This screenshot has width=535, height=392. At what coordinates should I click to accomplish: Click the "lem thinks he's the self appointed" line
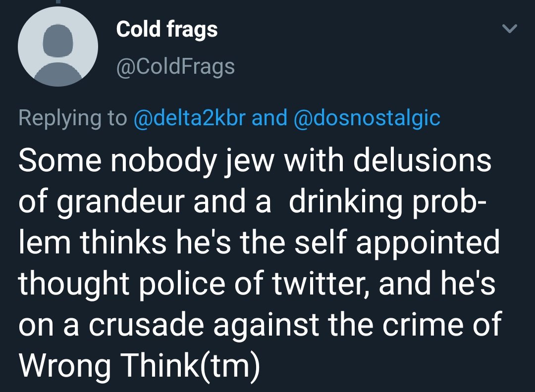point(259,243)
